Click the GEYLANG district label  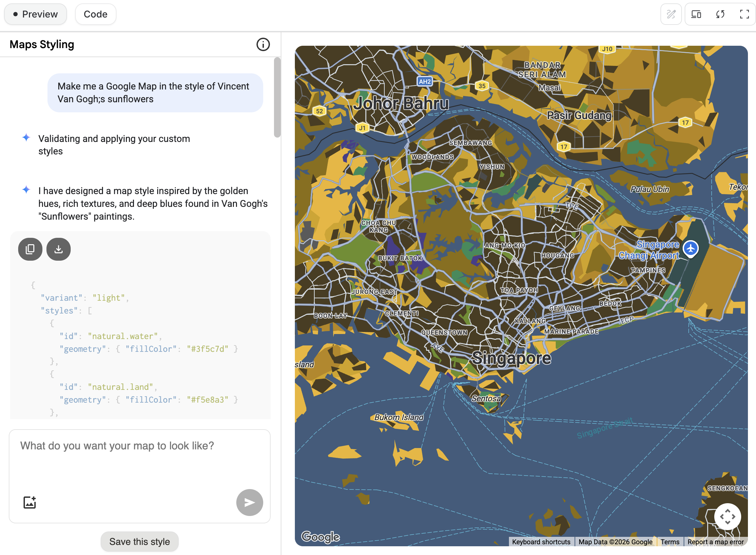click(x=564, y=308)
